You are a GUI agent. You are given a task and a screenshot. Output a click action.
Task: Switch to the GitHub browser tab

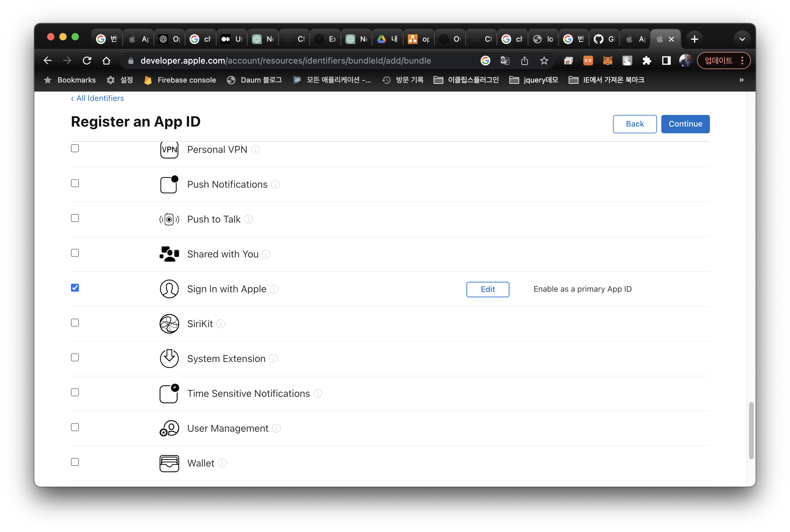tap(604, 39)
